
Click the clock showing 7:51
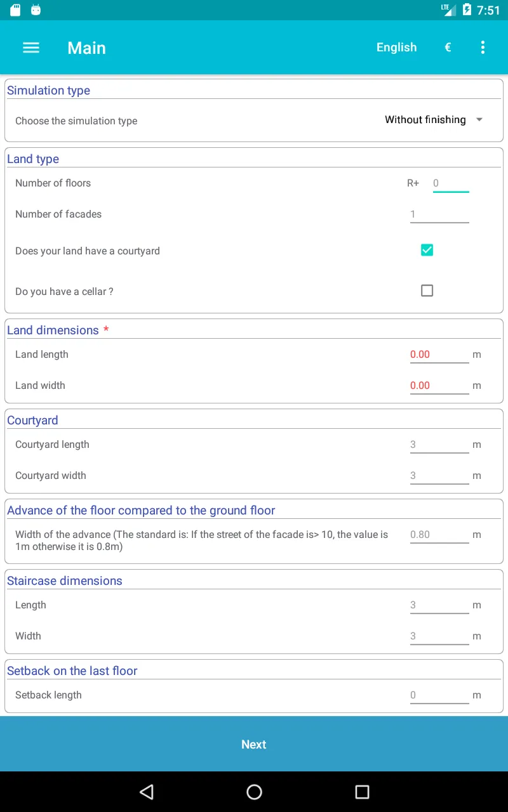click(488, 10)
